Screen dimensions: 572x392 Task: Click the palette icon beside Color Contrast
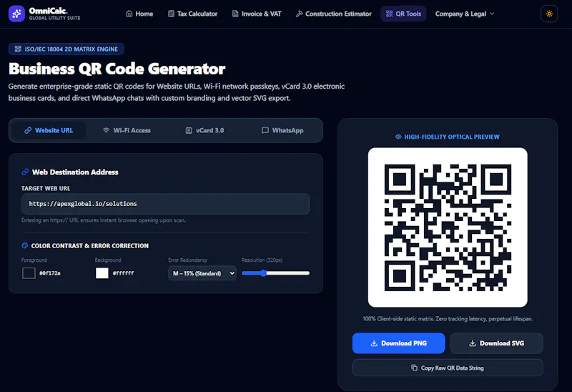pos(25,245)
